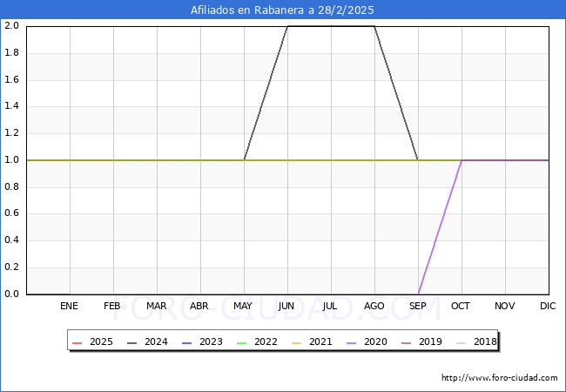Click the 1.4 y-axis value
Screen dimensions: 566x392
(11, 106)
